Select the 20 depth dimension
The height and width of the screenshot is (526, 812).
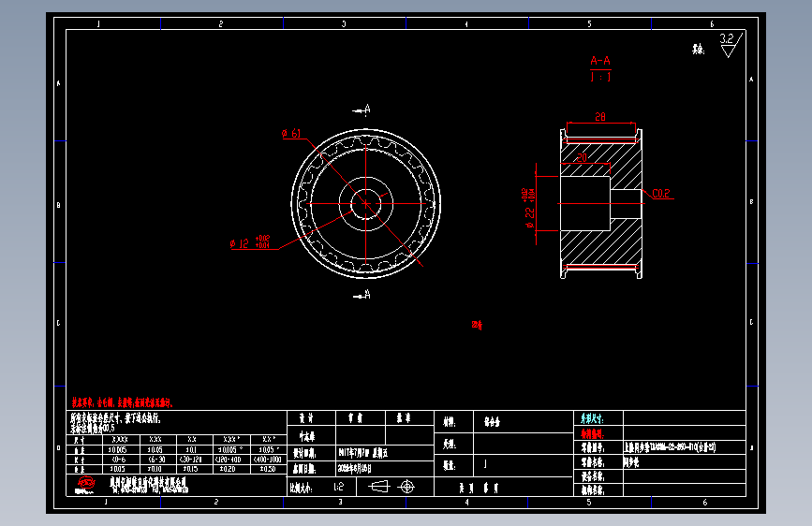[582, 157]
